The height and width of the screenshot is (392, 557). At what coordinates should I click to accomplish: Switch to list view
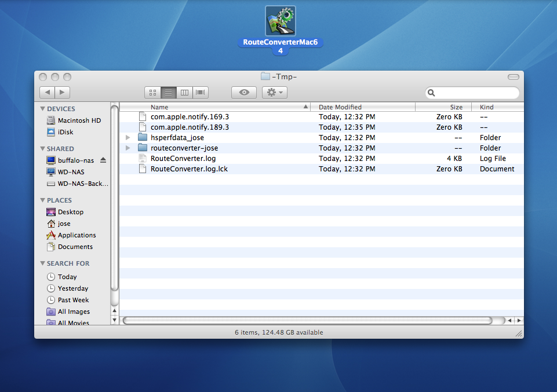169,93
